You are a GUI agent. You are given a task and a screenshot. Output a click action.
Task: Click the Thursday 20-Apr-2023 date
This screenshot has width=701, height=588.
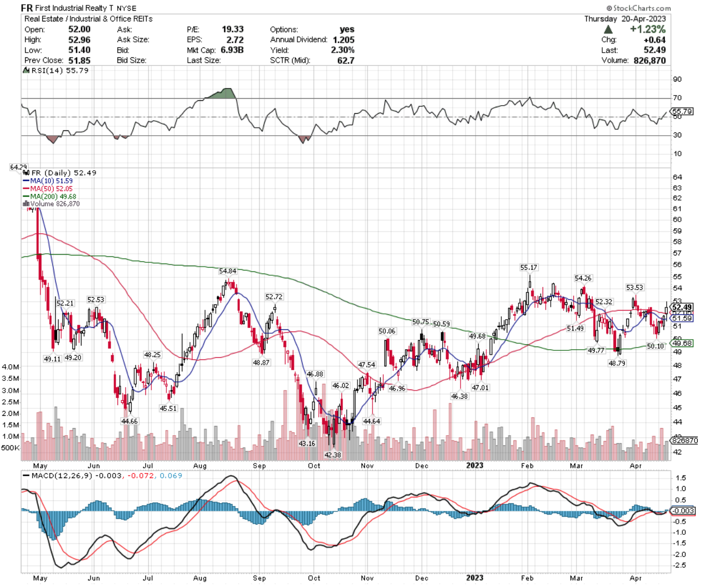coord(625,19)
